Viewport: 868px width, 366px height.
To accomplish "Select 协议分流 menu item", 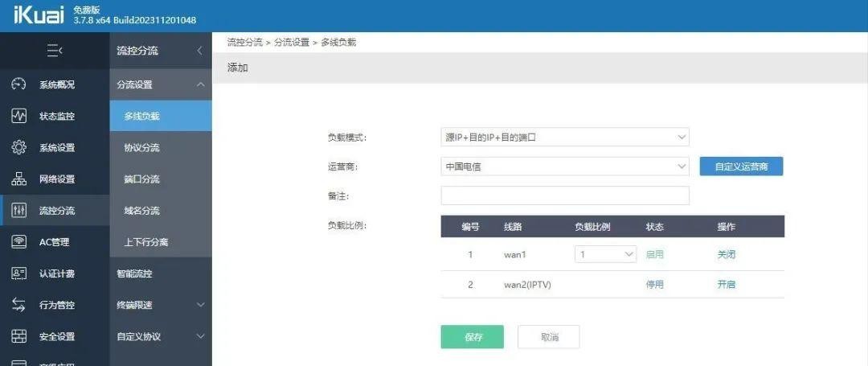I will [x=141, y=147].
